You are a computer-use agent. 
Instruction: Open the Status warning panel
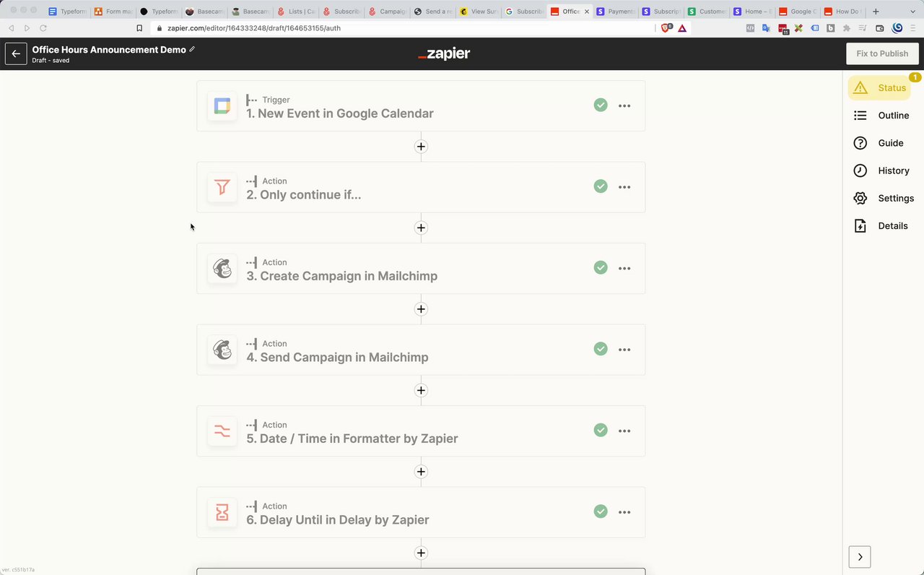coord(879,88)
